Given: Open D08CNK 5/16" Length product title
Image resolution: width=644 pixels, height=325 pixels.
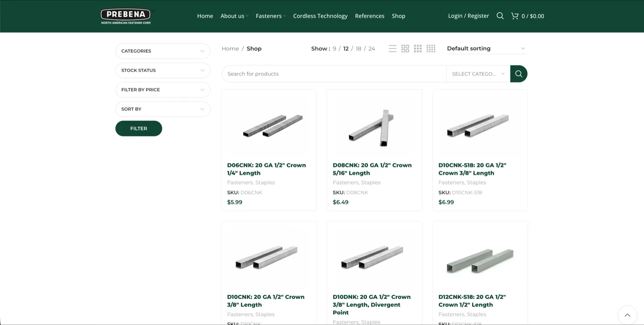Looking at the screenshot, I should 372,169.
